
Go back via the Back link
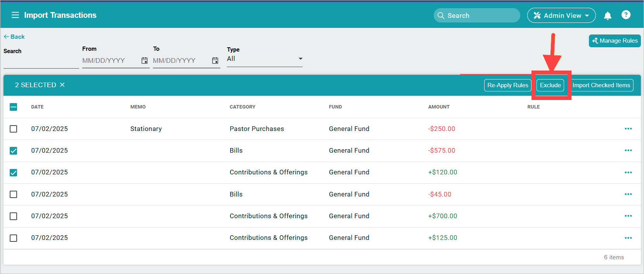[14, 37]
